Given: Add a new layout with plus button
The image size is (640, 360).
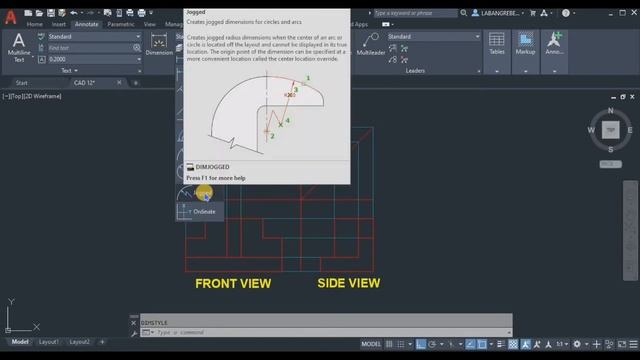Looking at the screenshot, I should 102,342.
